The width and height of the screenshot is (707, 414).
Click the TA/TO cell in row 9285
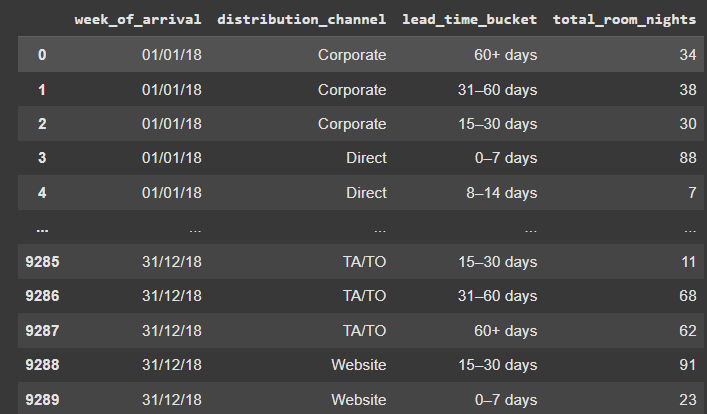[364, 262]
